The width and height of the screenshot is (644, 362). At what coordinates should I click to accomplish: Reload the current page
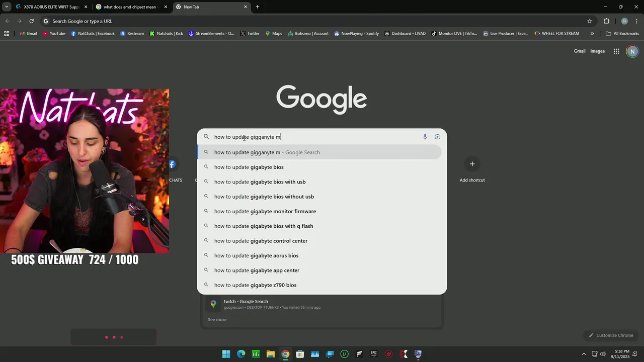point(31,21)
